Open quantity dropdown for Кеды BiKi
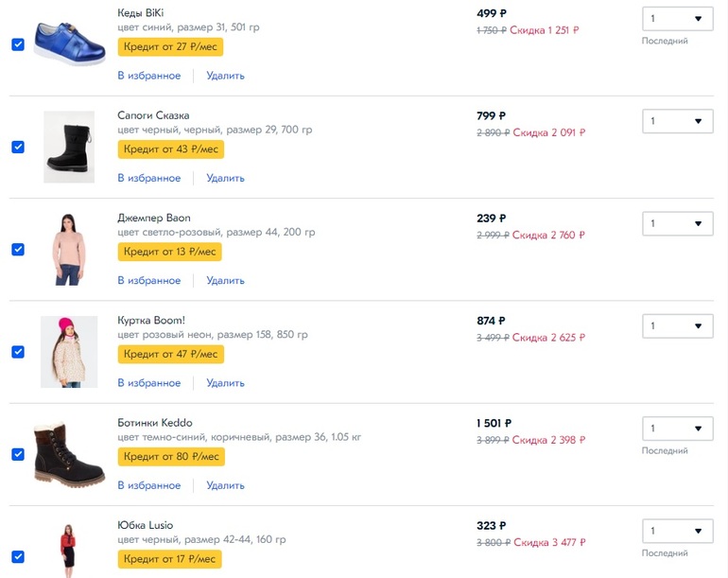Image resolution: width=728 pixels, height=578 pixels. coord(677,19)
